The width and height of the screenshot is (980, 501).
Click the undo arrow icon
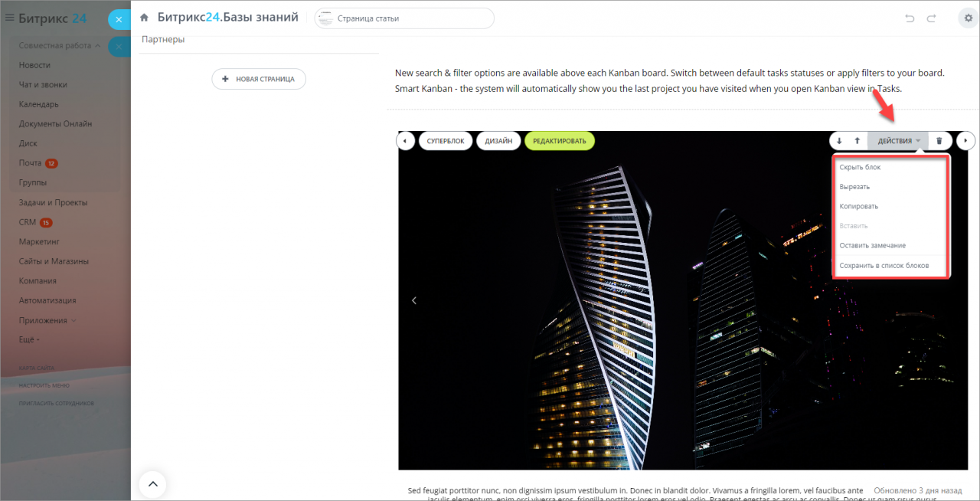point(910,18)
